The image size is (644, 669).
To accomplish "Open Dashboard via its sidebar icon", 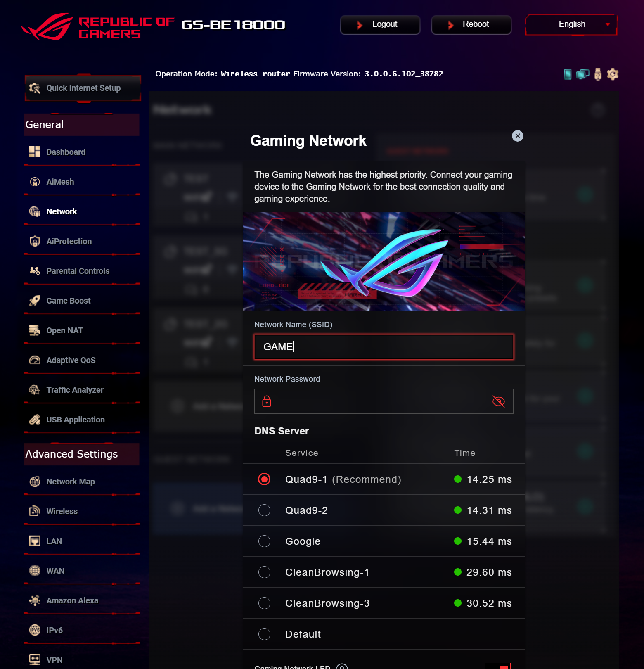I will (x=35, y=152).
